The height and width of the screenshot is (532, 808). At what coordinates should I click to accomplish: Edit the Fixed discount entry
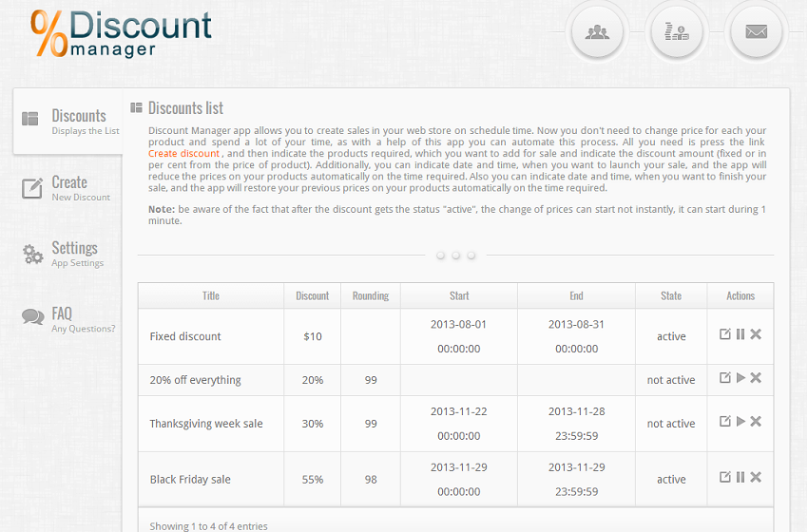point(725,334)
